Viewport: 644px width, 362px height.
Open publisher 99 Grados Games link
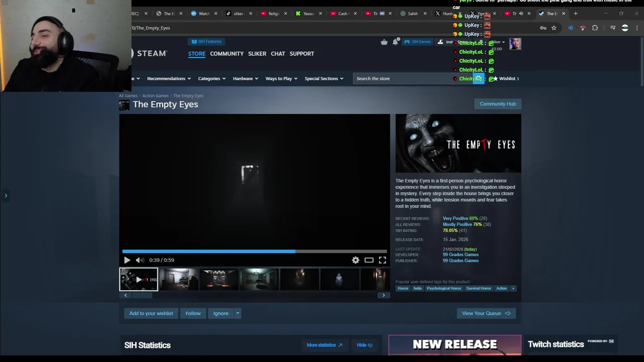tap(460, 260)
